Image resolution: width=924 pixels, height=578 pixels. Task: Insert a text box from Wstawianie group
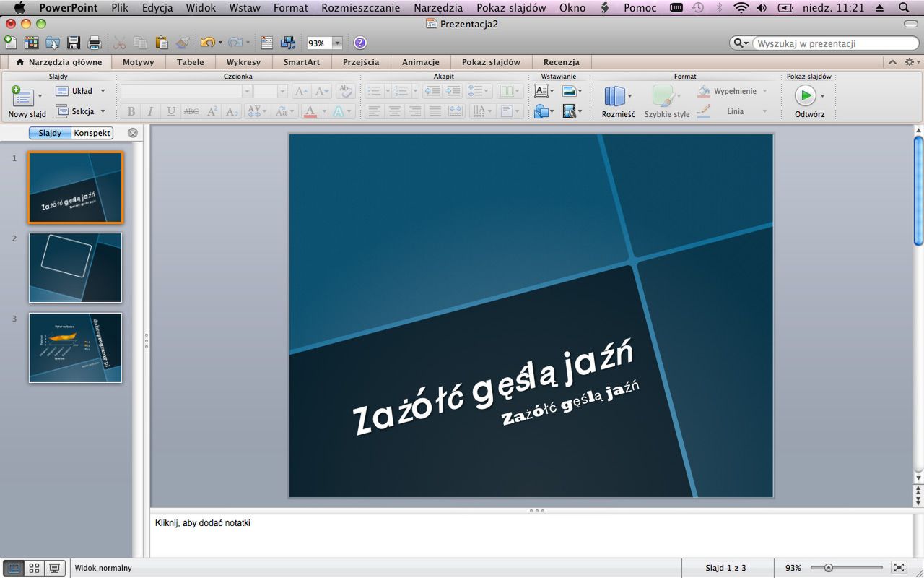click(541, 91)
